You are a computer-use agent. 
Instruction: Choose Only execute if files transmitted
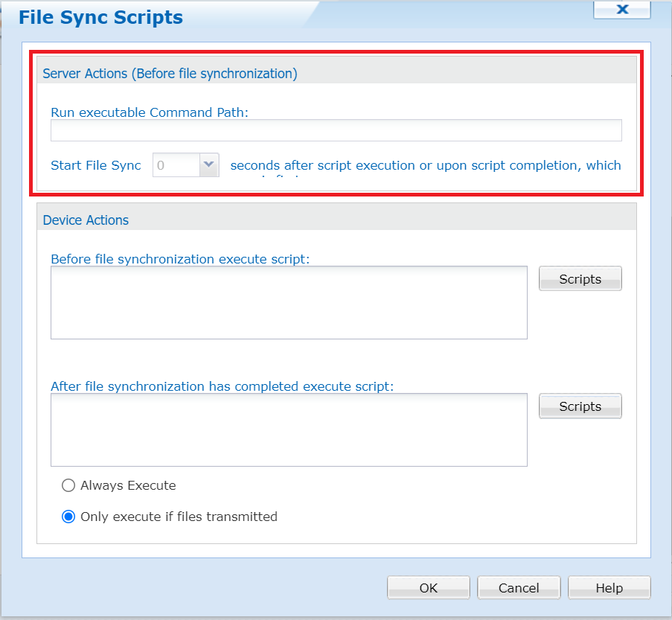point(68,516)
